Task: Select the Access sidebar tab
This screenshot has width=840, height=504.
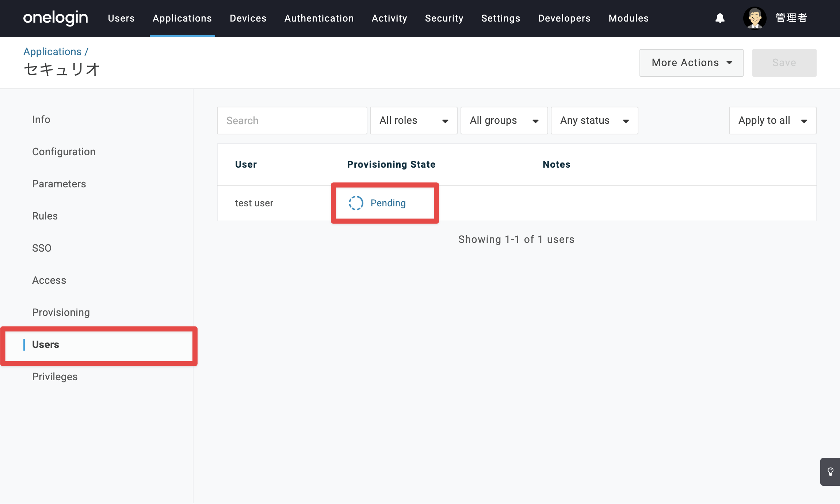Action: tap(49, 280)
